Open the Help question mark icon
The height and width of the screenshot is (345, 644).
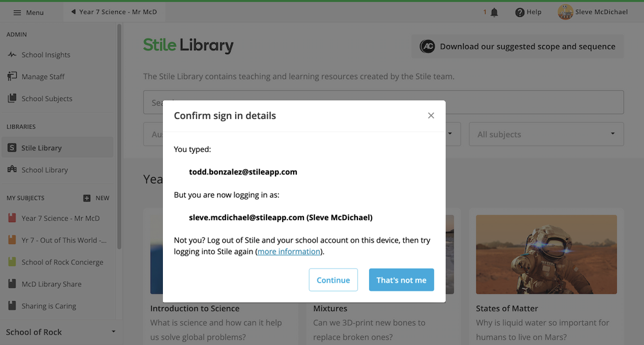pyautogui.click(x=520, y=12)
